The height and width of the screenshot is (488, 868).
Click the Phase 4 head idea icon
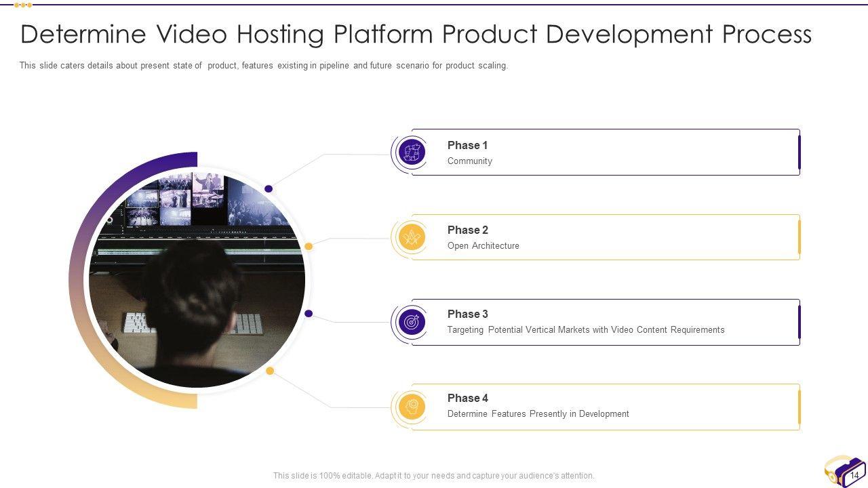click(412, 407)
